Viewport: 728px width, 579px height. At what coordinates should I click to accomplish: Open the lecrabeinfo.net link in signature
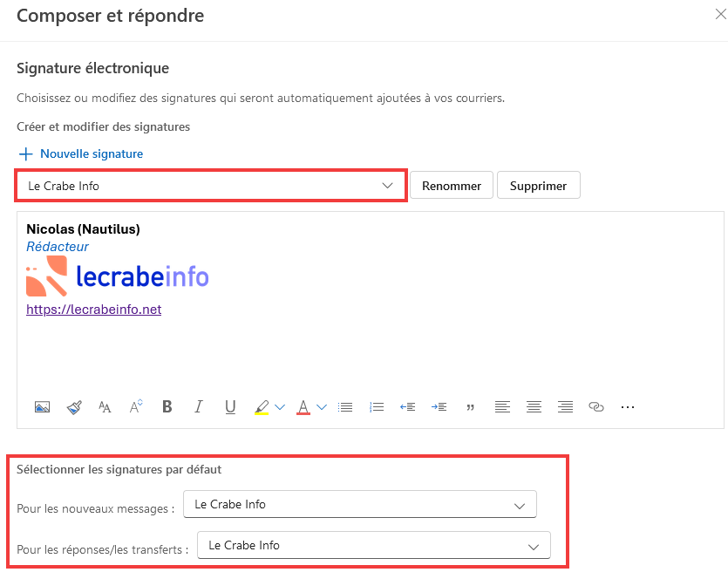tap(94, 310)
